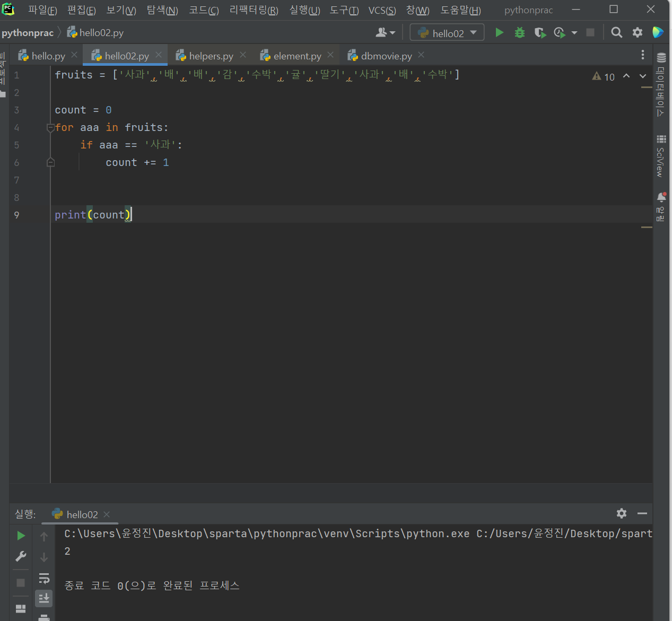The image size is (672, 621).
Task: Go to next highlighted problem arrow
Action: tap(643, 76)
